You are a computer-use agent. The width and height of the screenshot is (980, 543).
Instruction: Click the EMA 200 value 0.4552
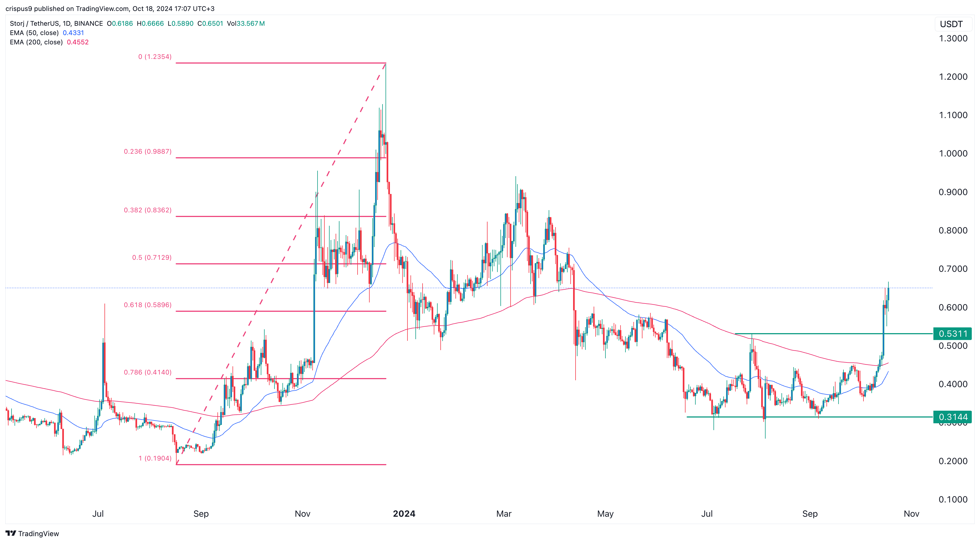coord(78,42)
